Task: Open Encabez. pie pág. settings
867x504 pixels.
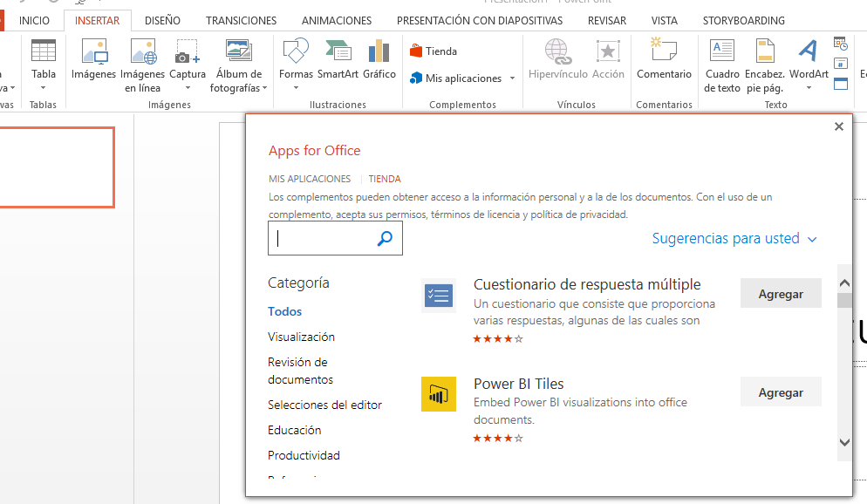Action: (765, 65)
